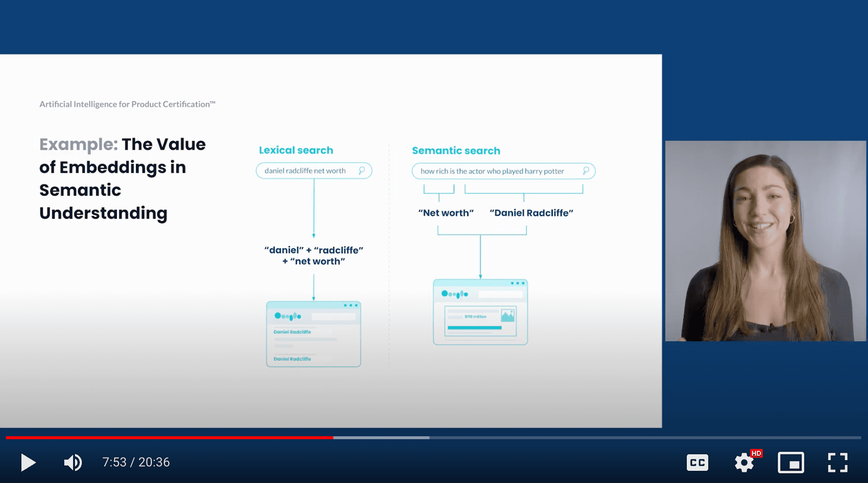Click 'Artificial Intelligence for Product Certification' text
Viewport: 868px width, 483px height.
127,104
